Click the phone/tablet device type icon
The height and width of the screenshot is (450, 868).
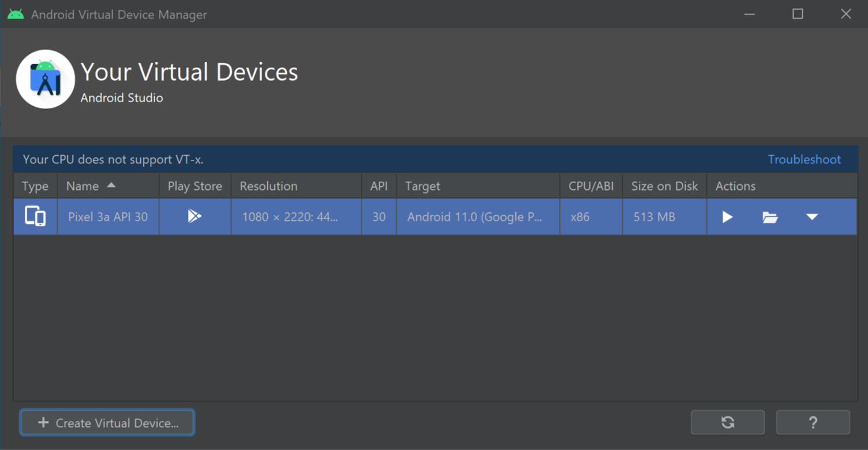click(x=35, y=217)
